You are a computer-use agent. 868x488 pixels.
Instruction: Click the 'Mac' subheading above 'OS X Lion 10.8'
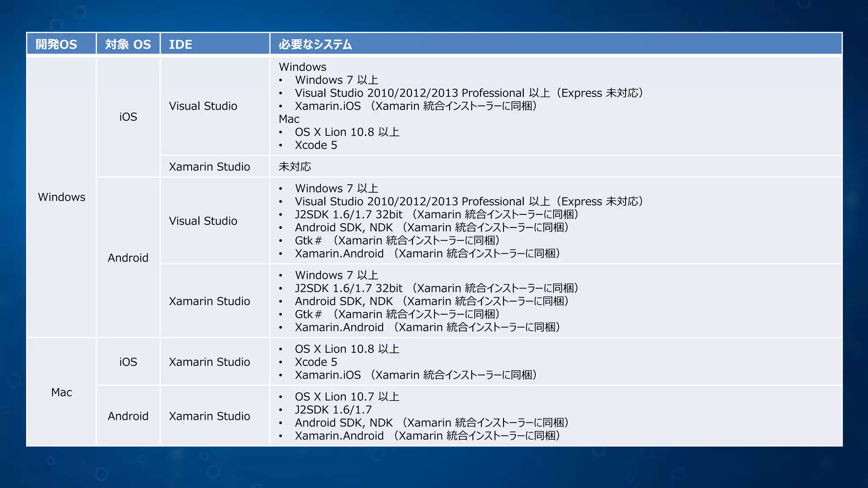click(289, 119)
